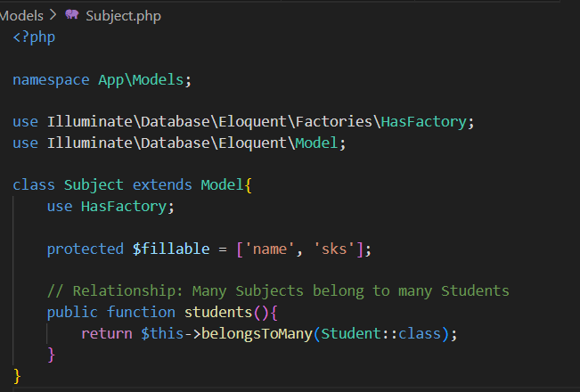Viewport: 580px width, 392px height.
Task: Select the Subject.php breadcrumb item
Action: coord(124,15)
